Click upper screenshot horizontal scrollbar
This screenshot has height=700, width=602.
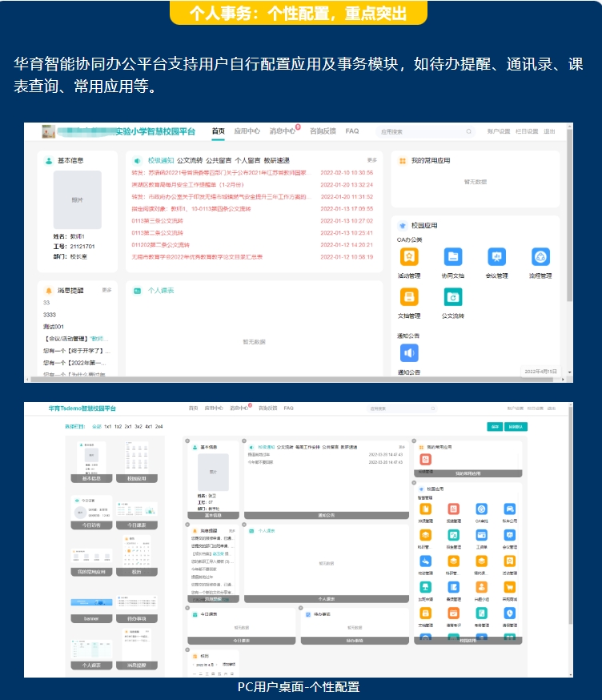click(x=291, y=380)
